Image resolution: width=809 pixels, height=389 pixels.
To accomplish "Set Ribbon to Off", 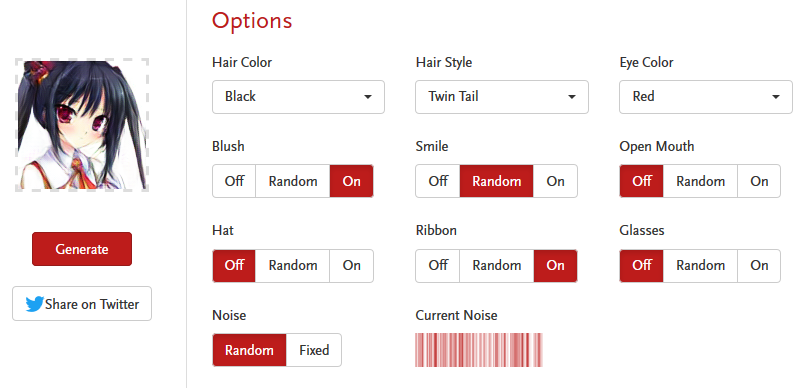I will pyautogui.click(x=438, y=265).
